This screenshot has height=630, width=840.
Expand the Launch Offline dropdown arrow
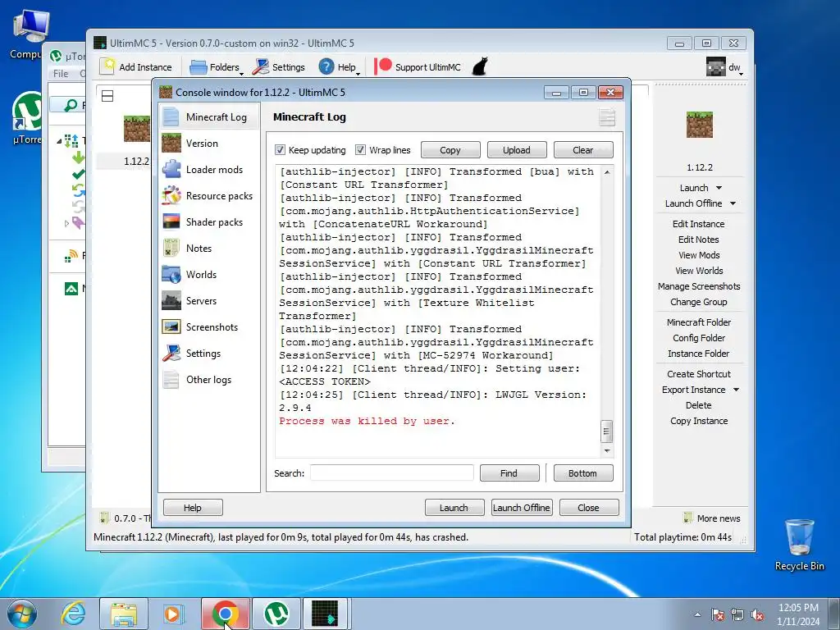[x=733, y=203]
